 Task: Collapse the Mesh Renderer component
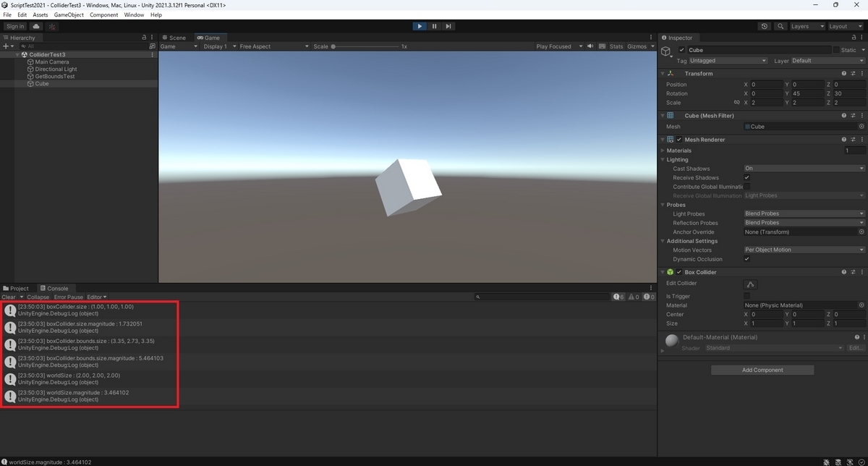663,139
